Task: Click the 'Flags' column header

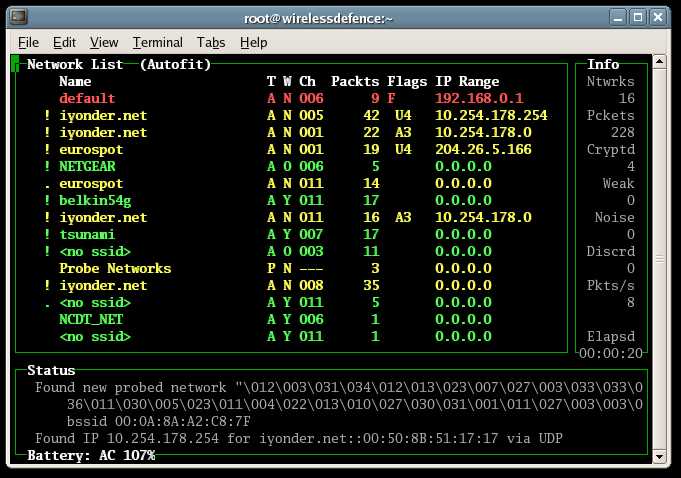Action: [407, 82]
